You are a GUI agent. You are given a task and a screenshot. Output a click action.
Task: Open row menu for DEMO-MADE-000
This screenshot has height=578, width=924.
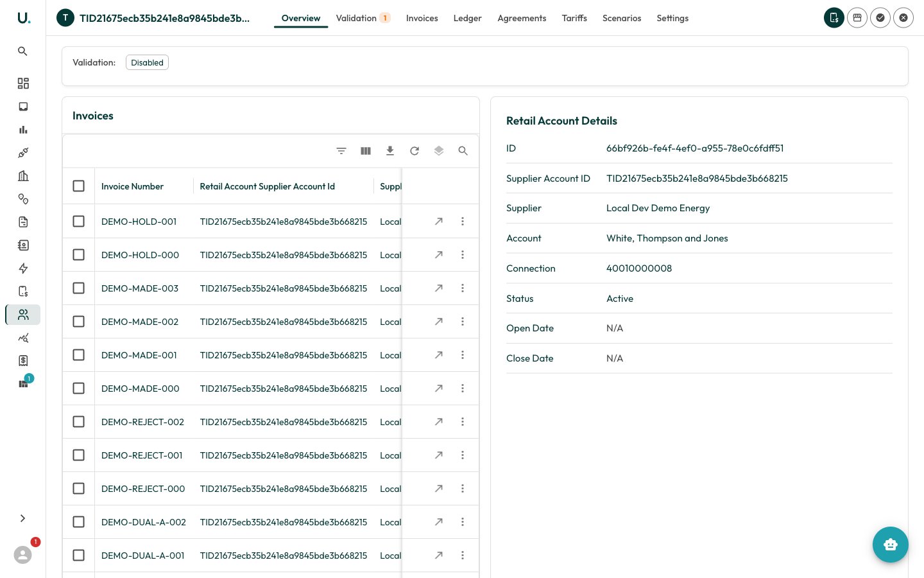coord(463,389)
